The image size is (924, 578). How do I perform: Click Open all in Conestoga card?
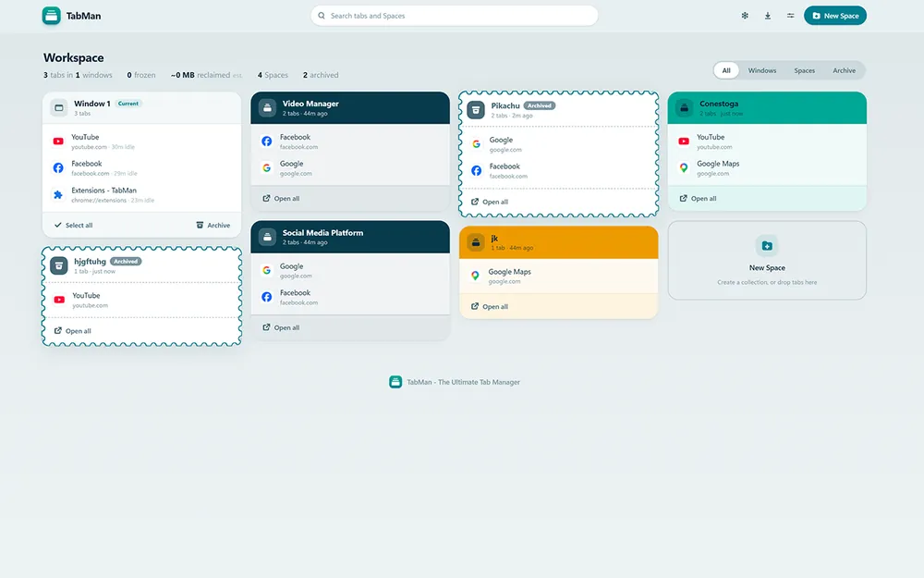click(x=699, y=199)
